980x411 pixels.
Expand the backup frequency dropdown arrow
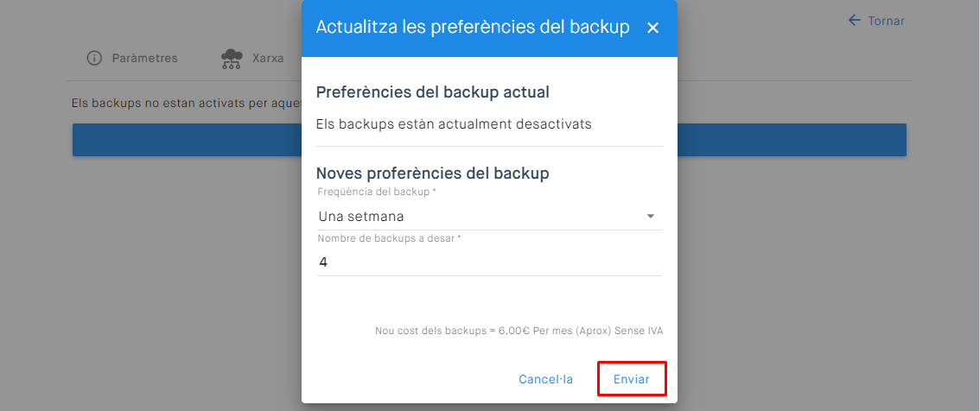650,217
